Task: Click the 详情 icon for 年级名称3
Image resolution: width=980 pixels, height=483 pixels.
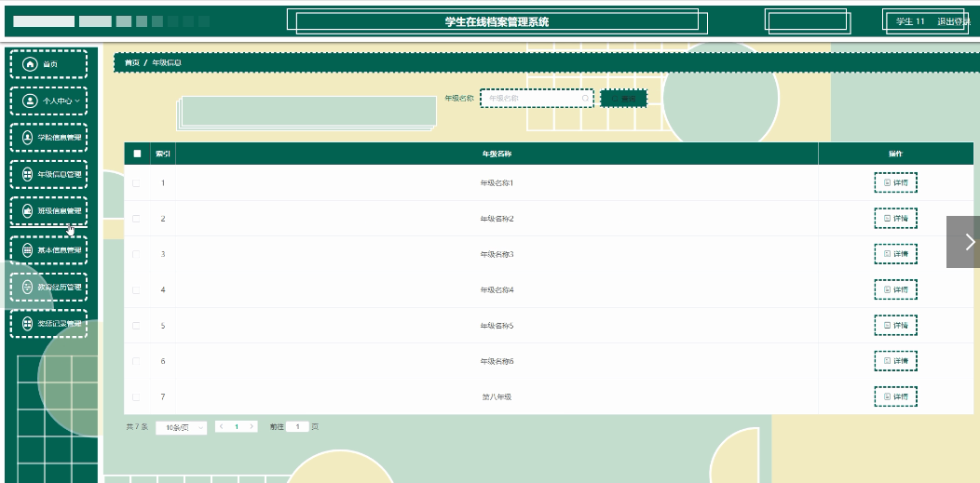Action: (x=887, y=254)
